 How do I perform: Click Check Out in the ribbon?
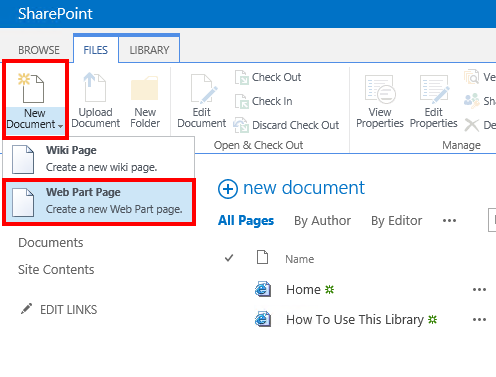tap(268, 77)
